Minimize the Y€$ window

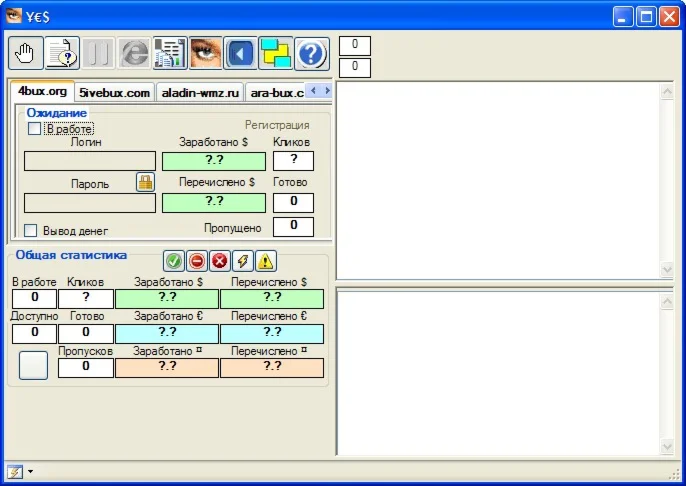click(x=623, y=17)
